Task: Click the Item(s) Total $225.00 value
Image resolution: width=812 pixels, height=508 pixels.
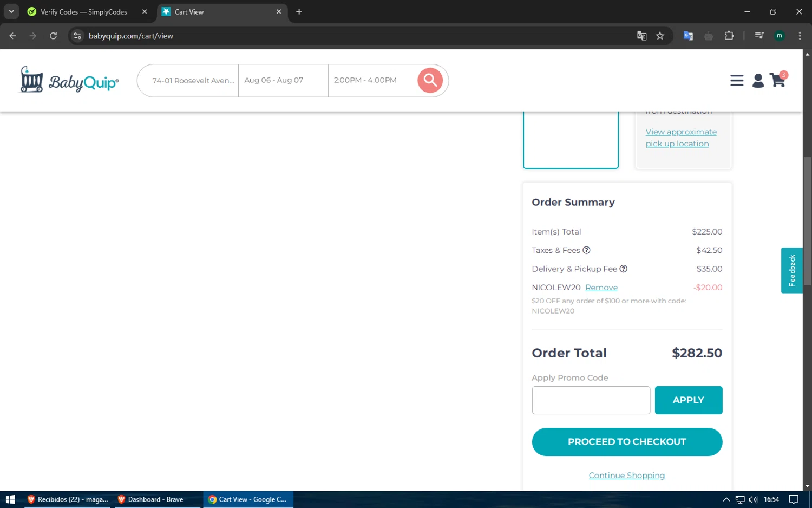Action: [x=707, y=232]
